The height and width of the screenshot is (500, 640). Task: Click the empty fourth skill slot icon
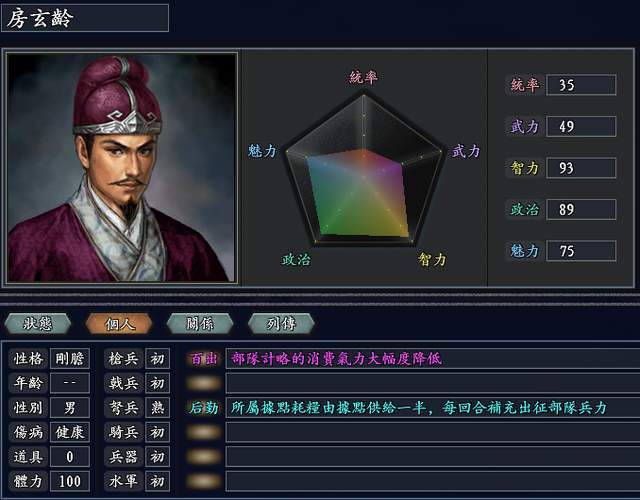(204, 432)
